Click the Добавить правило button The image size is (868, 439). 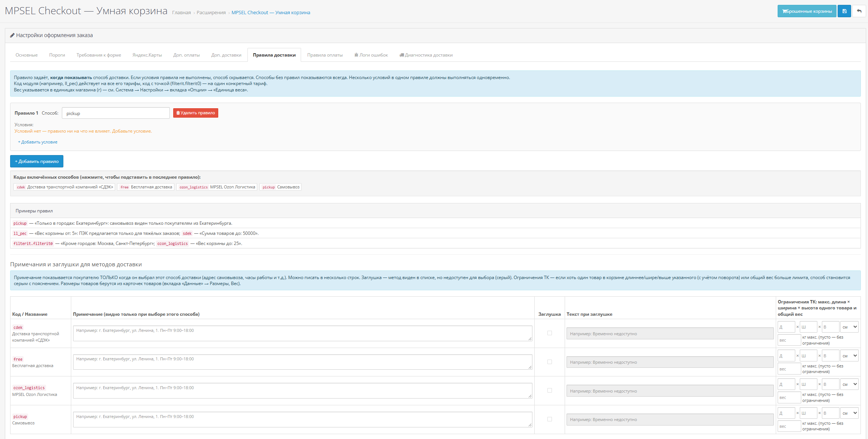(x=37, y=161)
